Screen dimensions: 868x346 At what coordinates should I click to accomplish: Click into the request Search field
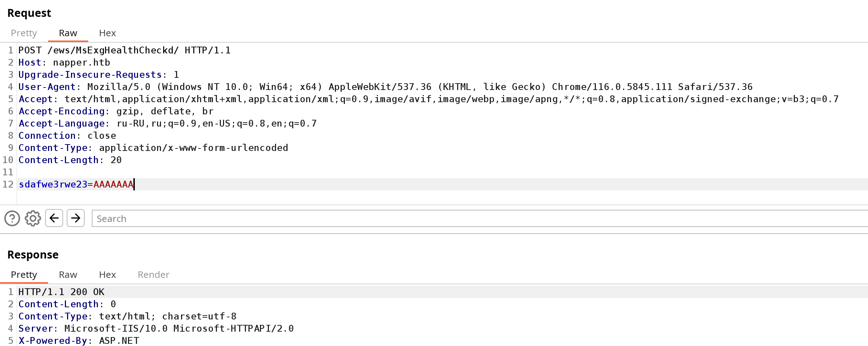pyautogui.click(x=480, y=218)
